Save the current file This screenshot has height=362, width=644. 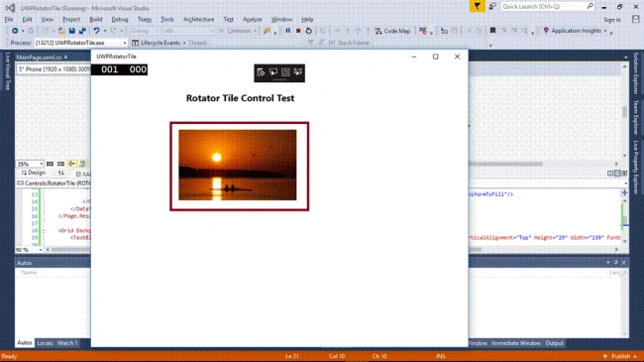[x=72, y=31]
